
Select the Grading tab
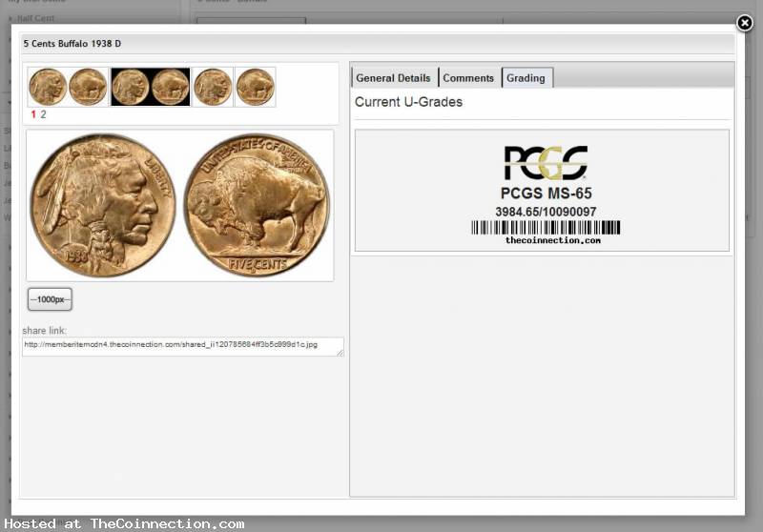click(526, 78)
